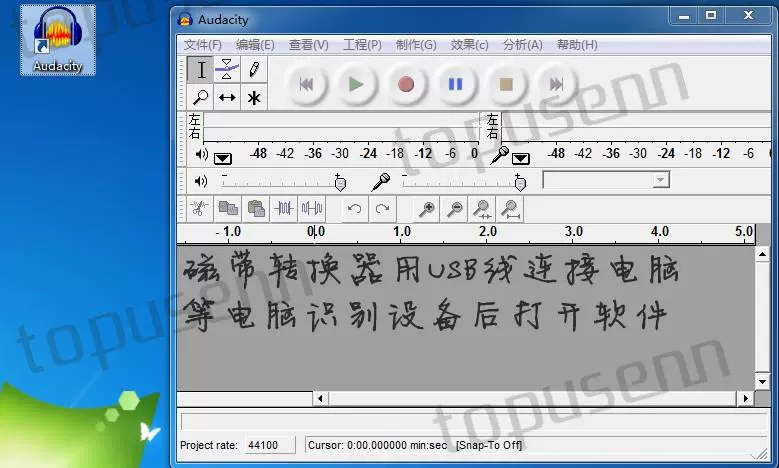779x468 pixels.
Task: Open the 文件(F) menu
Action: tap(203, 45)
